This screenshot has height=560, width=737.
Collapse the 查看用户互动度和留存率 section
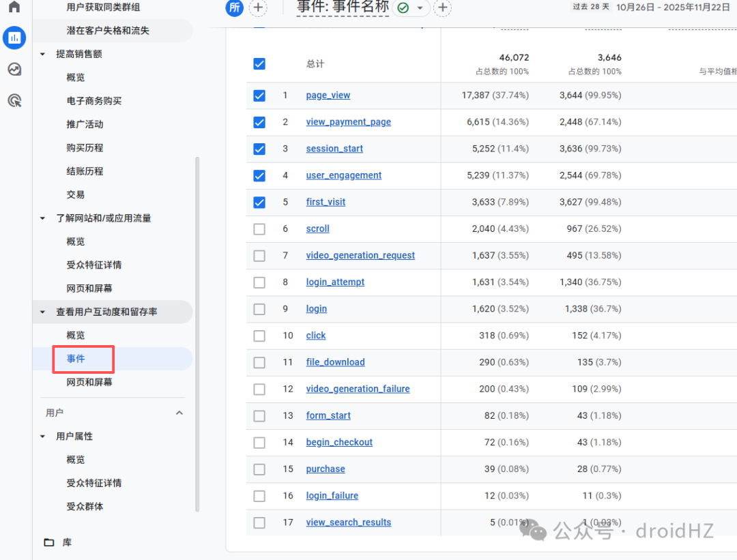(x=43, y=312)
